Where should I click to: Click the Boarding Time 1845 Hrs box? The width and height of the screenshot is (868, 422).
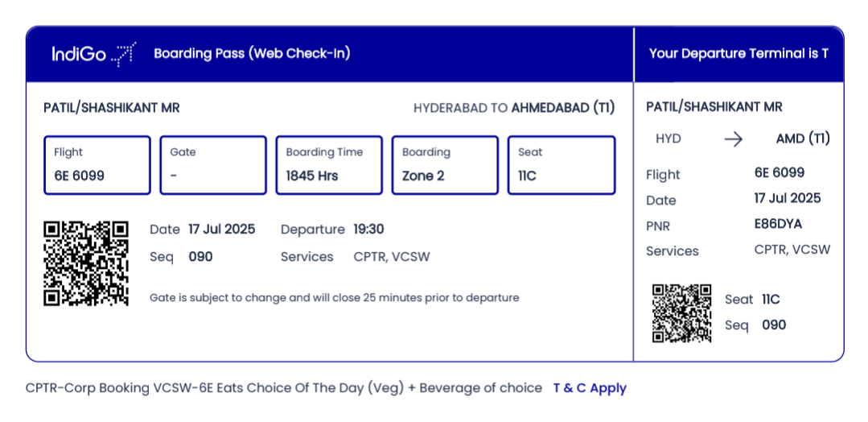click(x=329, y=165)
